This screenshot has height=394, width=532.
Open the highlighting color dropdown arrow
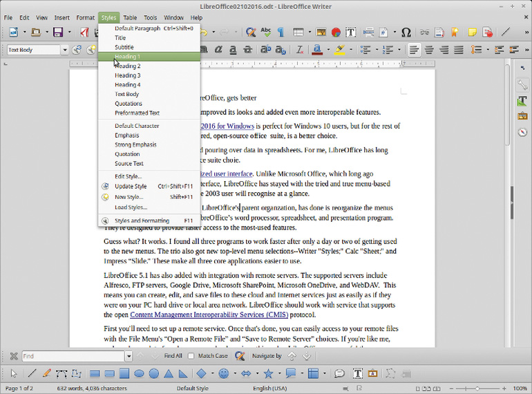[x=350, y=50]
